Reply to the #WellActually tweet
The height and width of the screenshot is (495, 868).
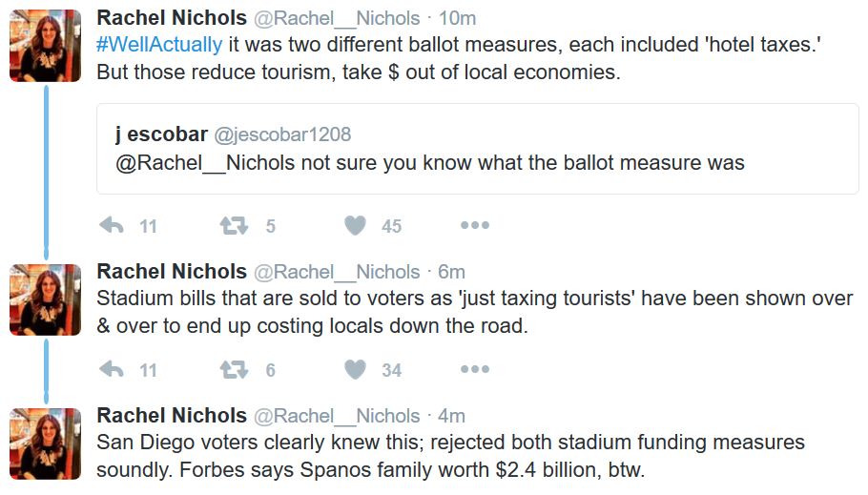click(x=112, y=225)
